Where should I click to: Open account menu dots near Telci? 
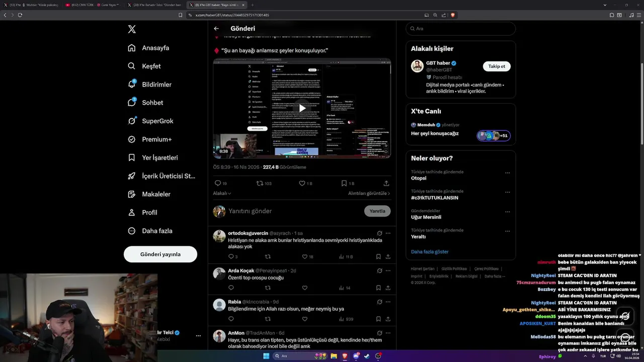pyautogui.click(x=198, y=335)
